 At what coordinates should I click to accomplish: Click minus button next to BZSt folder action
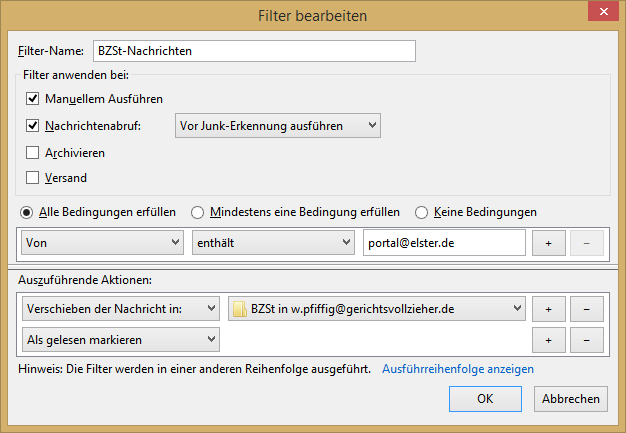pos(588,309)
